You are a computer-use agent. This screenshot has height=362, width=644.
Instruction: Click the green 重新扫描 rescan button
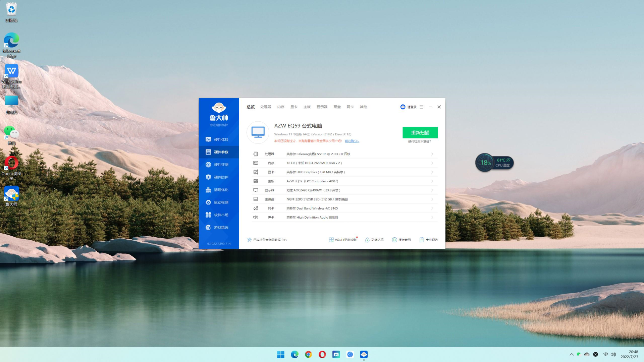pyautogui.click(x=420, y=133)
